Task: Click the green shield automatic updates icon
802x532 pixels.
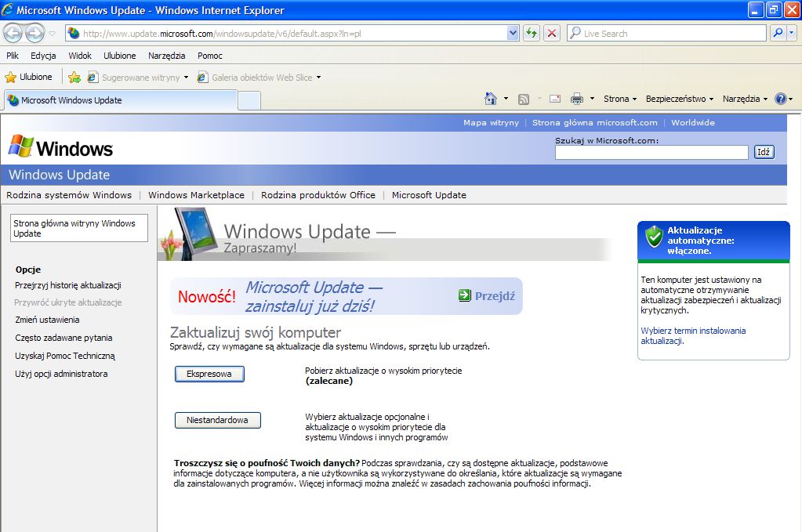Action: (654, 237)
